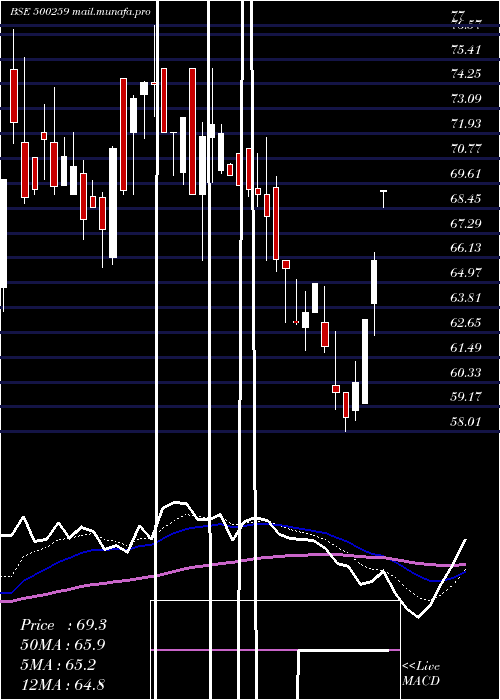The width and height of the screenshot is (500, 700).
Task: Click the 59.17 price axis label
Action: 466,397
